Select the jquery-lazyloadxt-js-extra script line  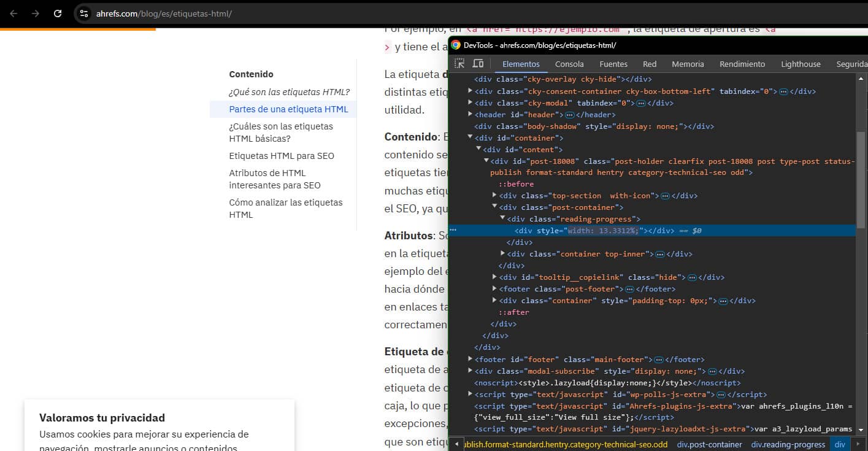[663, 429]
